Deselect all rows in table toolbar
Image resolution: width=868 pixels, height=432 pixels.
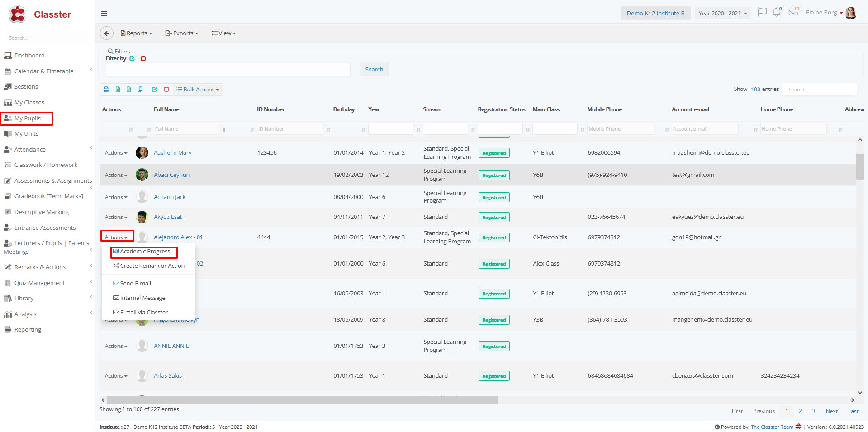click(166, 90)
